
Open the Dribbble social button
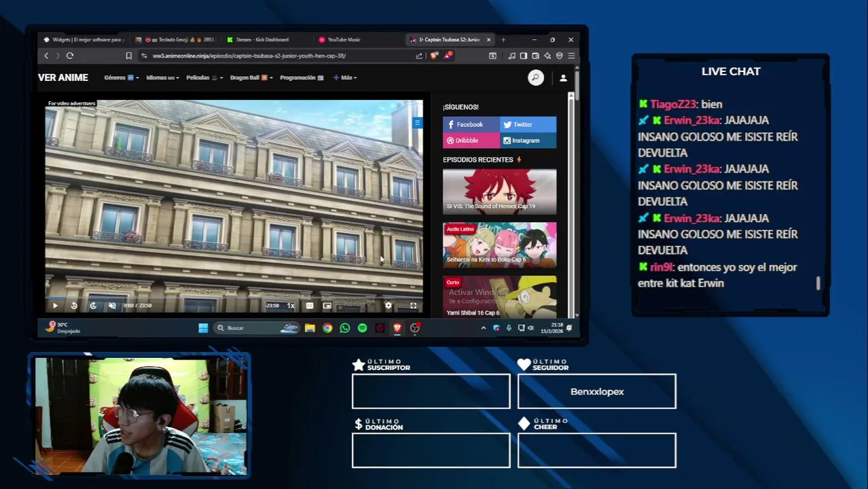tap(471, 141)
